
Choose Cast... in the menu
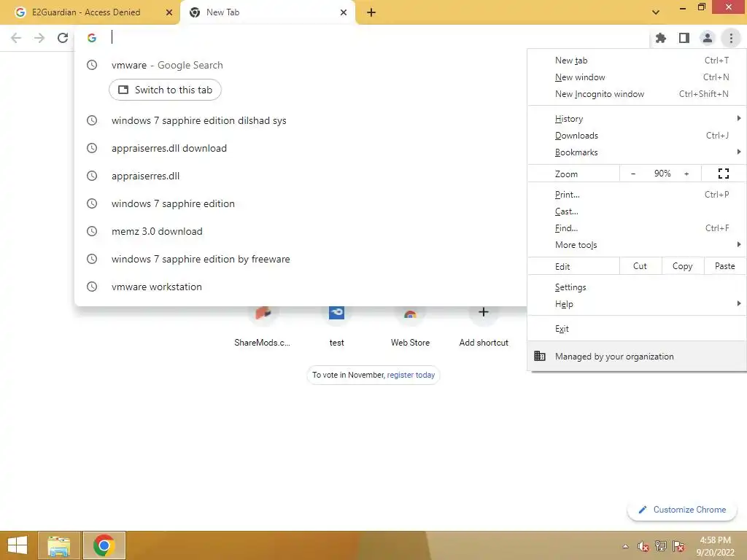click(637, 211)
